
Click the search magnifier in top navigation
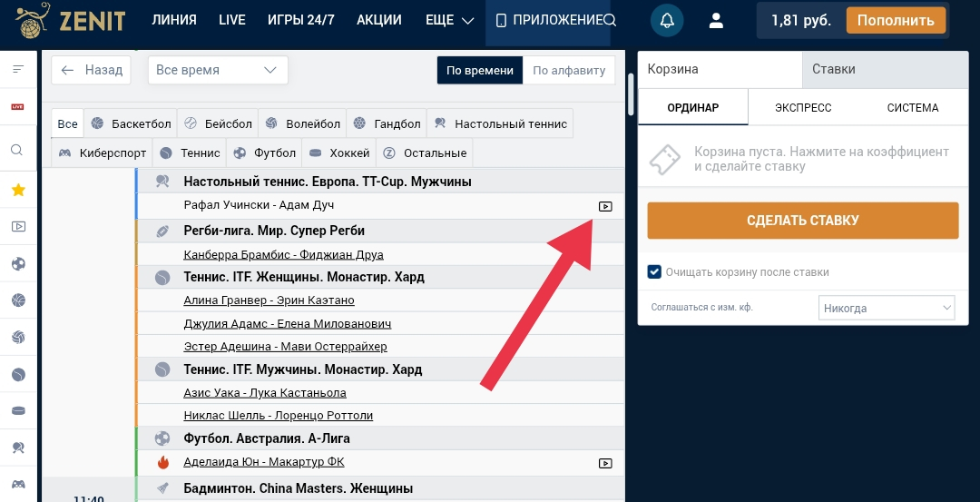[610, 20]
